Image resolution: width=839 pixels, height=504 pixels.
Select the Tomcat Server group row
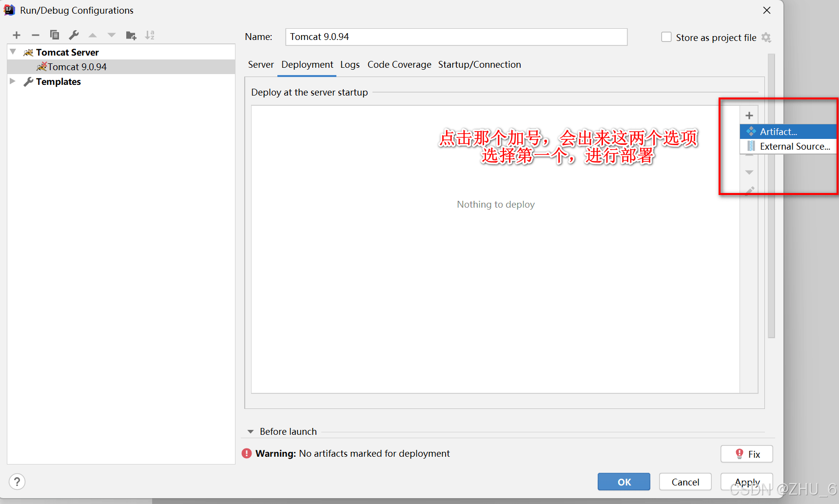[x=121, y=52]
